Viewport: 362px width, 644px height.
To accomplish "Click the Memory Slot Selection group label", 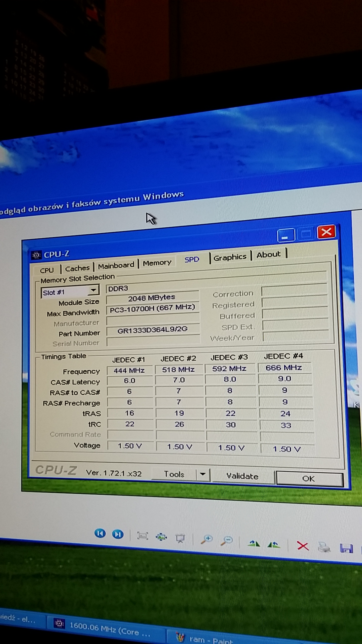I will (78, 278).
